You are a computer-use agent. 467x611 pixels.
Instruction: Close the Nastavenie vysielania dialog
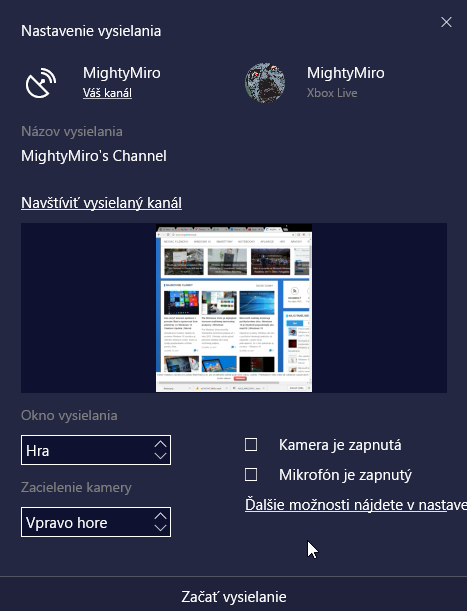pos(446,22)
